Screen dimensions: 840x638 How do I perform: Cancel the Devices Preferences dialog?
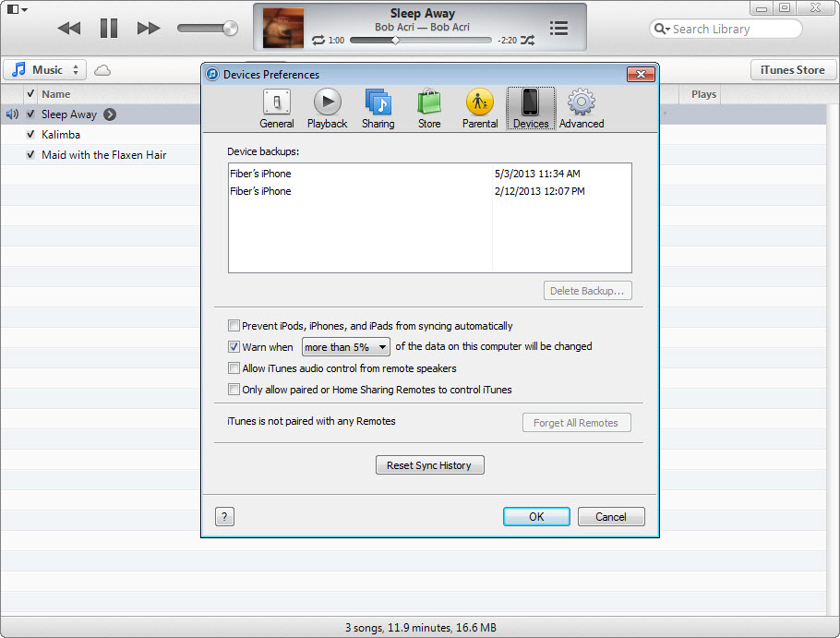611,517
